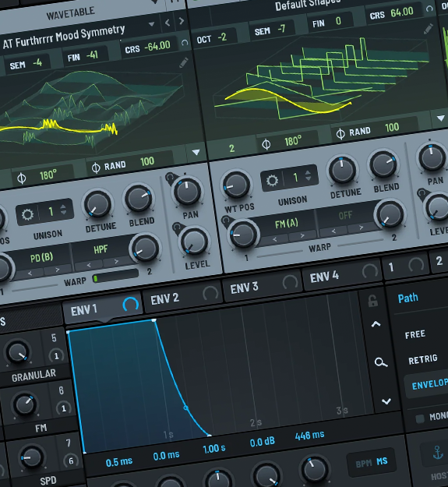Click right oscillator WT POS knob
Screen dimensions: 448x487
[x=237, y=185]
